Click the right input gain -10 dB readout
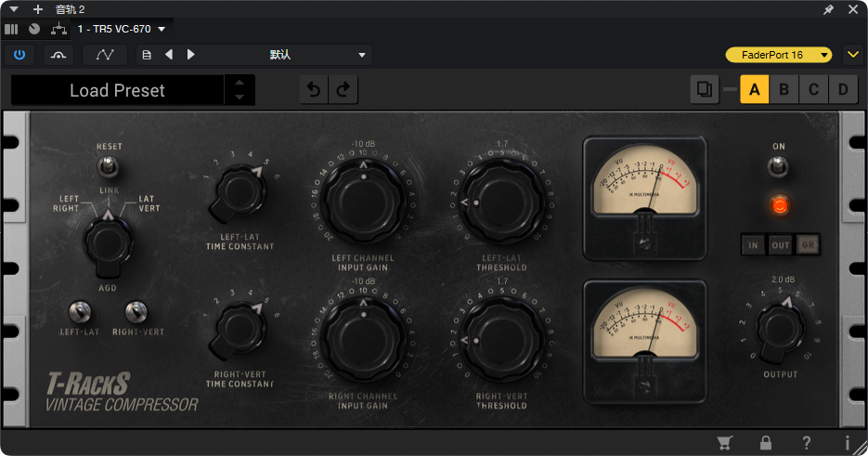 tap(363, 280)
